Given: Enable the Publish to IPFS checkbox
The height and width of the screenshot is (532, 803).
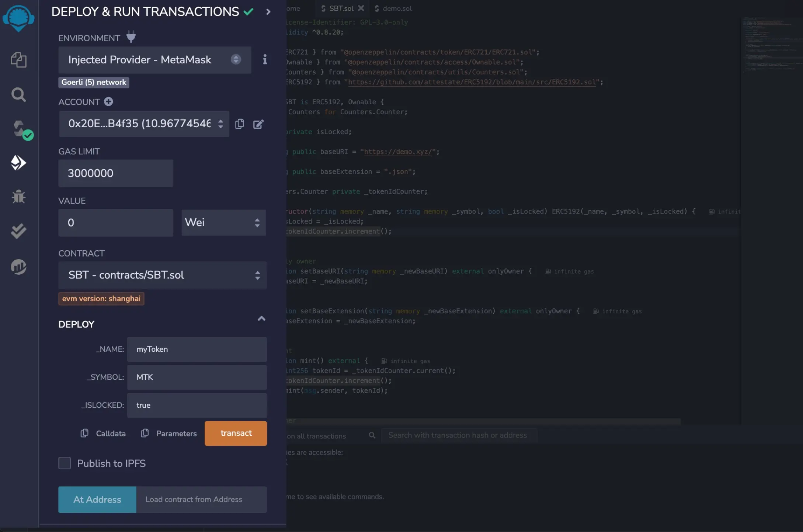Looking at the screenshot, I should 65,463.
